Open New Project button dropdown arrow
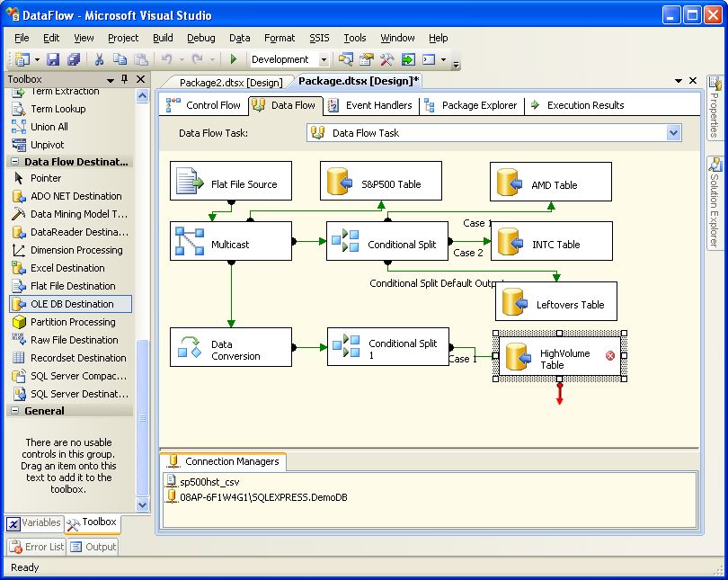The image size is (728, 580). click(37, 60)
